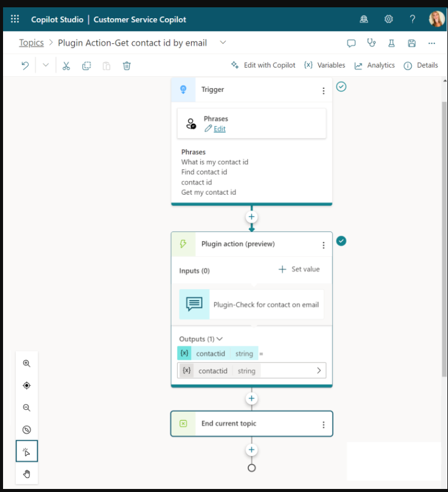Open the app launcher waffle icon

coord(15,19)
